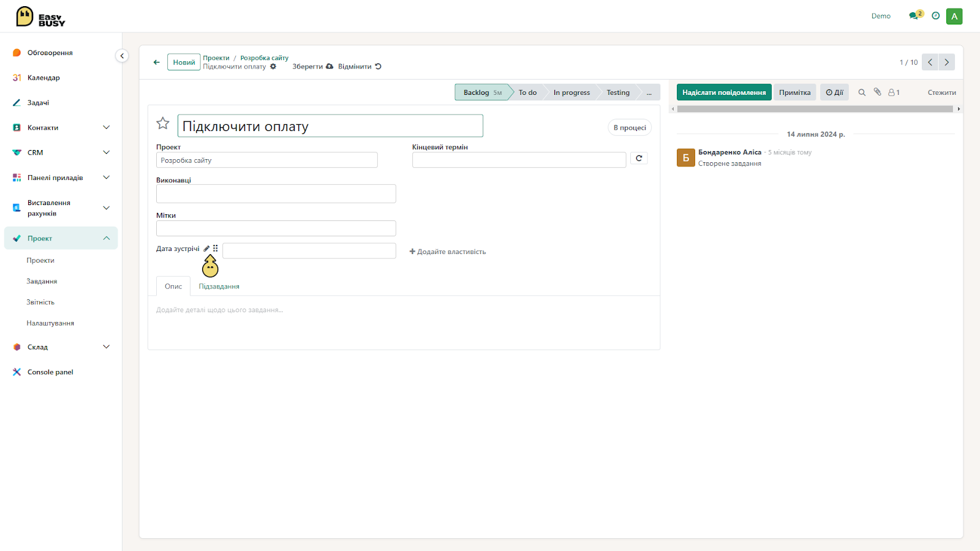This screenshot has width=980, height=551.
Task: Click Додайте властивість link
Action: [x=448, y=252]
